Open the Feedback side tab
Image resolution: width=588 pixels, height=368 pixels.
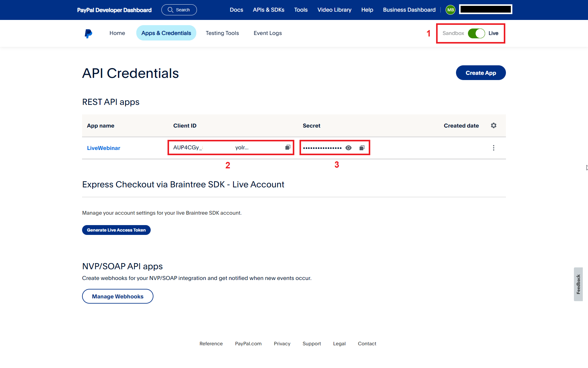coord(578,284)
